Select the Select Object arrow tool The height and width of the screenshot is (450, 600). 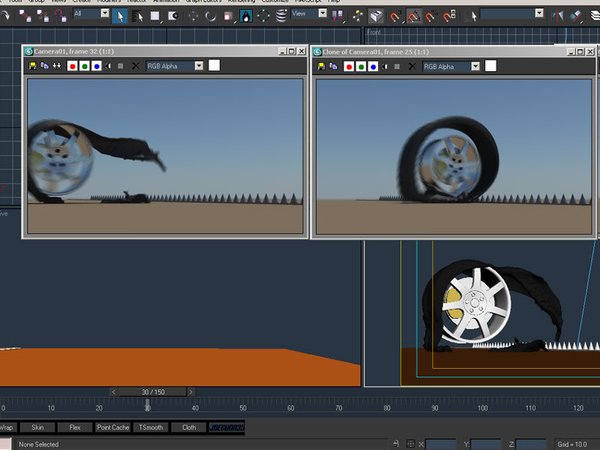click(x=118, y=16)
